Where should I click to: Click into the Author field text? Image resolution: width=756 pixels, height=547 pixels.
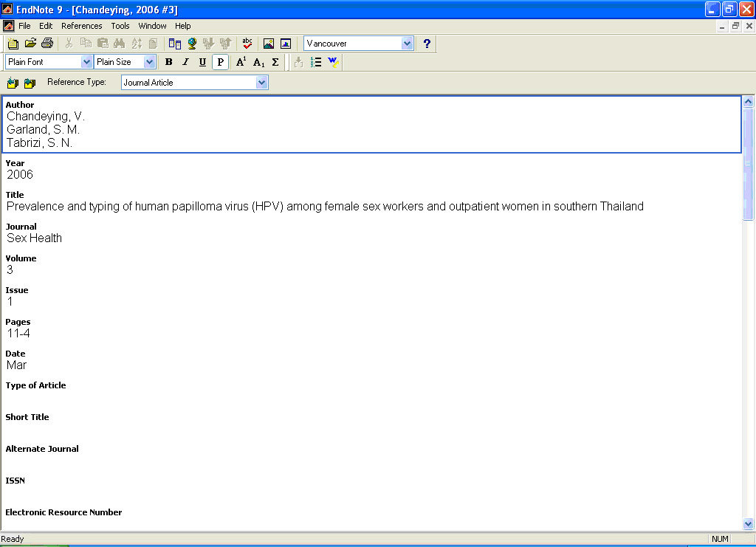click(371, 124)
